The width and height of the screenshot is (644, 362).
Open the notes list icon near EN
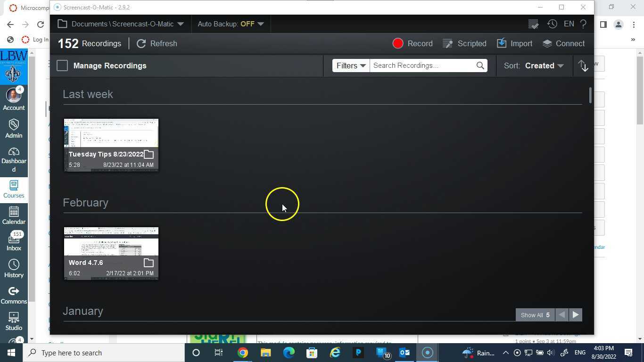point(533,24)
